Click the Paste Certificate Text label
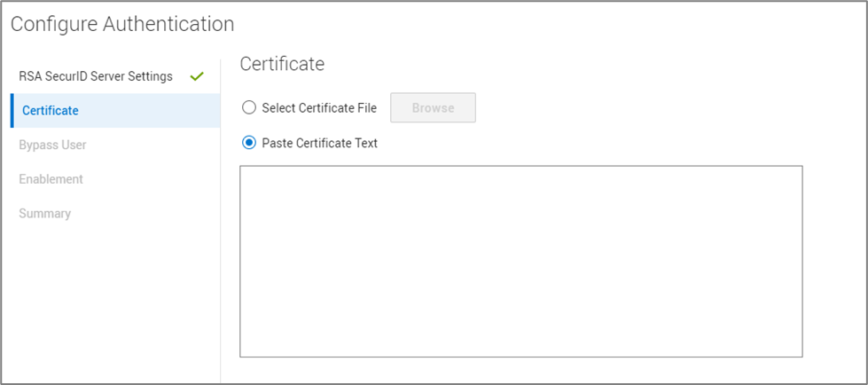 tap(319, 143)
